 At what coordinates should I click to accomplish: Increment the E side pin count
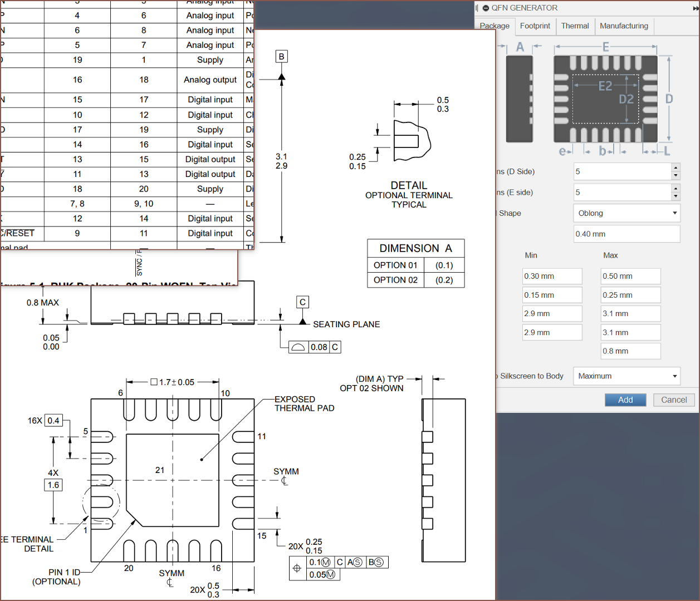(x=675, y=188)
